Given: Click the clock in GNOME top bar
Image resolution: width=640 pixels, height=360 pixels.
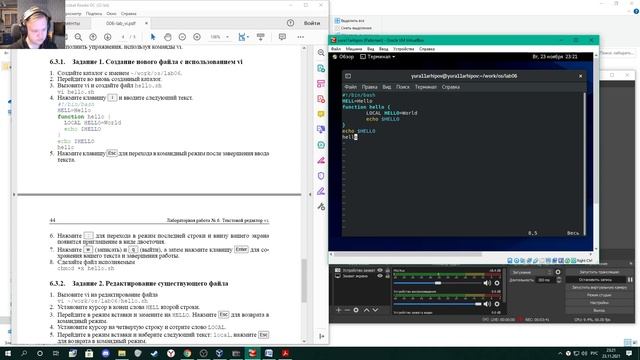Looking at the screenshot, I should click(555, 57).
